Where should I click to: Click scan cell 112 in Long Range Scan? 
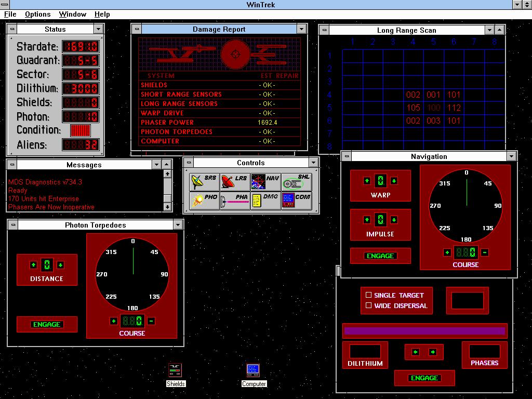click(454, 108)
